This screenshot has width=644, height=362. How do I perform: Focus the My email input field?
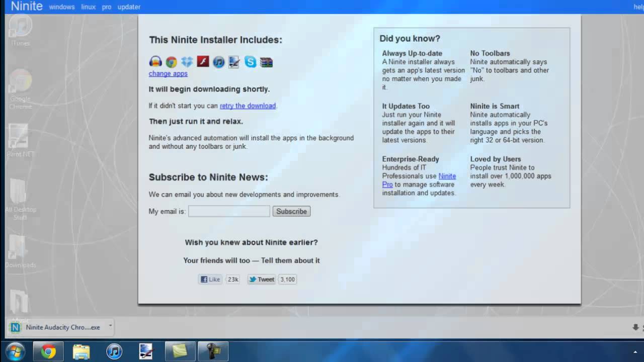(x=229, y=211)
